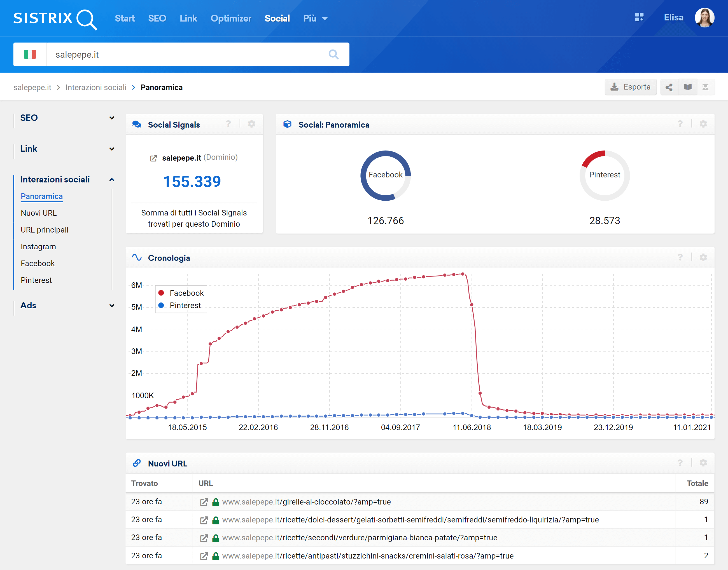The width and height of the screenshot is (728, 570).
Task: Toggle Pinterest series in chart legend
Action: point(180,305)
